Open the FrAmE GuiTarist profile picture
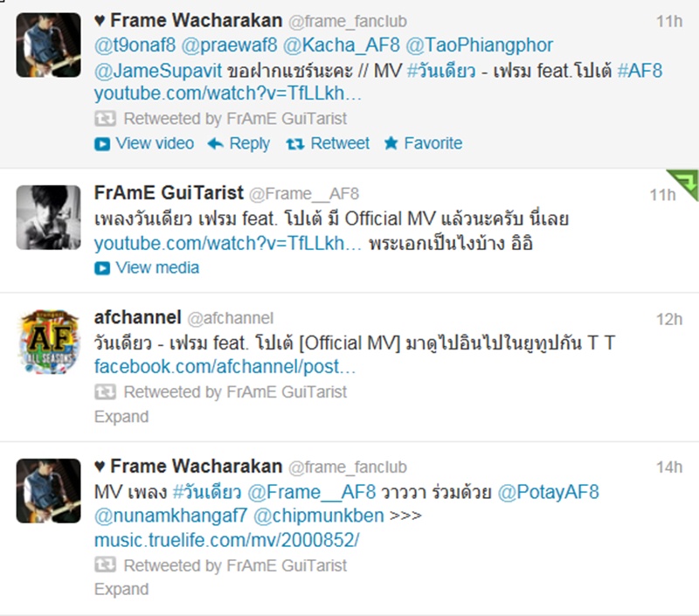 (49, 218)
